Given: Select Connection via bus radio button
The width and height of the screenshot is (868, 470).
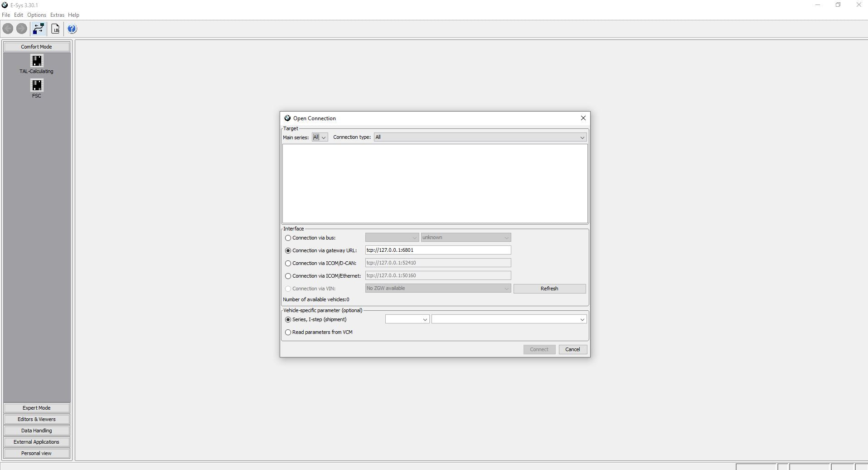Looking at the screenshot, I should (x=288, y=238).
